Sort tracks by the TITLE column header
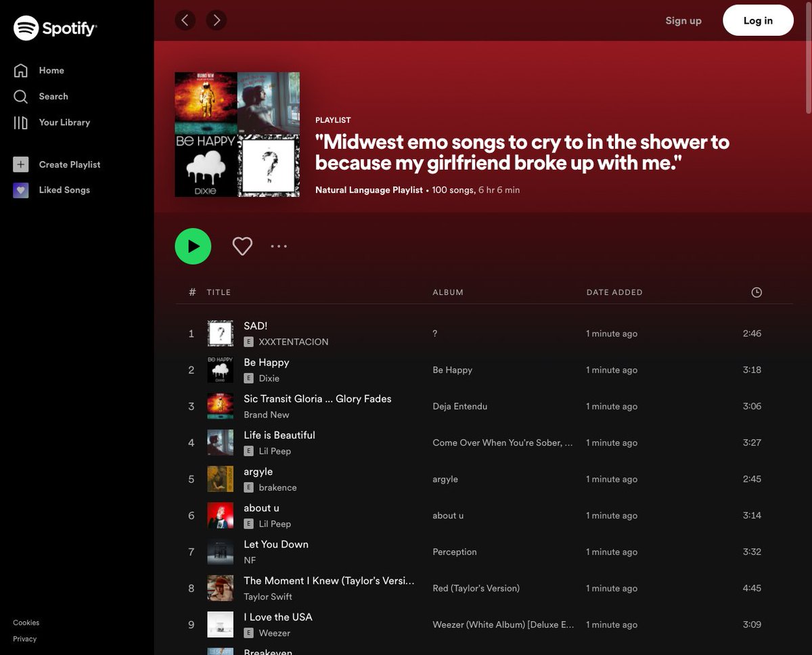The width and height of the screenshot is (812, 655). 219,292
